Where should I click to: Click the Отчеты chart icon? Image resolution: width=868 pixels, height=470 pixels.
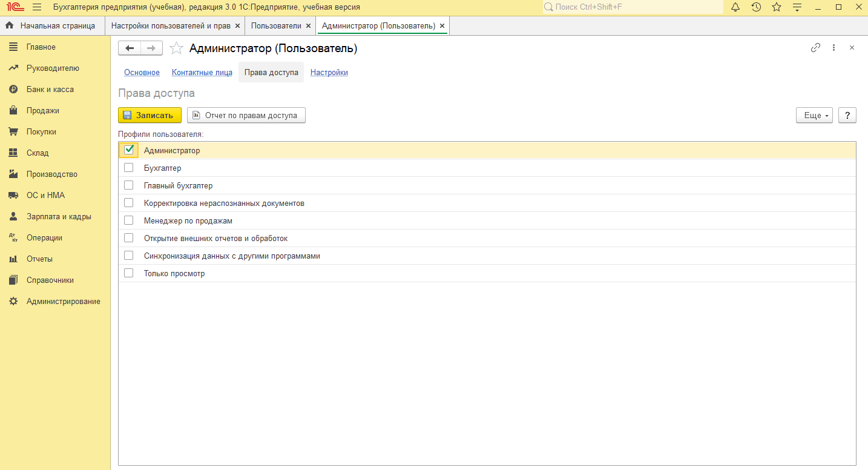tap(13, 259)
